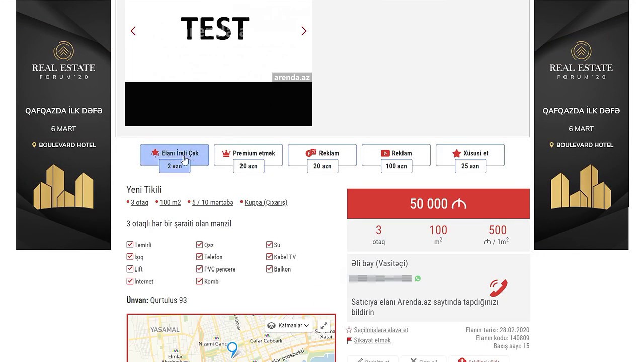Image resolution: width=644 pixels, height=362 pixels.
Task: Toggle the Telefon checkbox
Action: click(x=200, y=257)
